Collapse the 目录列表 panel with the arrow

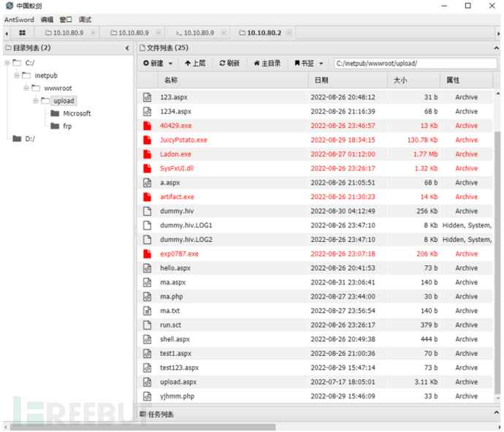(x=127, y=48)
